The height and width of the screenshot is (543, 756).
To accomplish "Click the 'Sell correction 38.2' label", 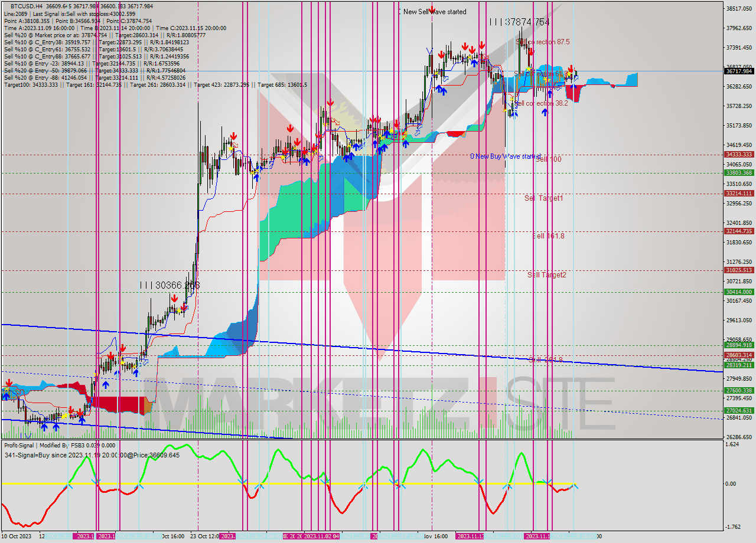I will tap(542, 103).
